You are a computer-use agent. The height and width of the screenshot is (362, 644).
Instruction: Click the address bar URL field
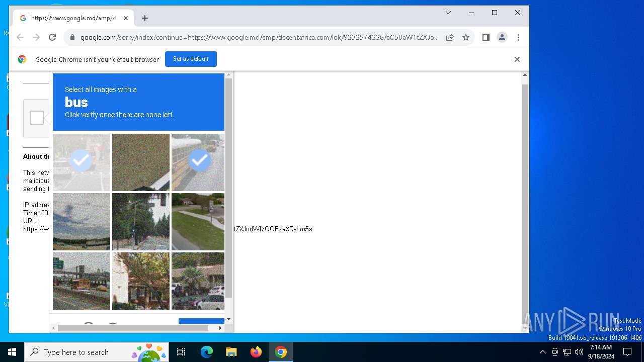tap(259, 37)
